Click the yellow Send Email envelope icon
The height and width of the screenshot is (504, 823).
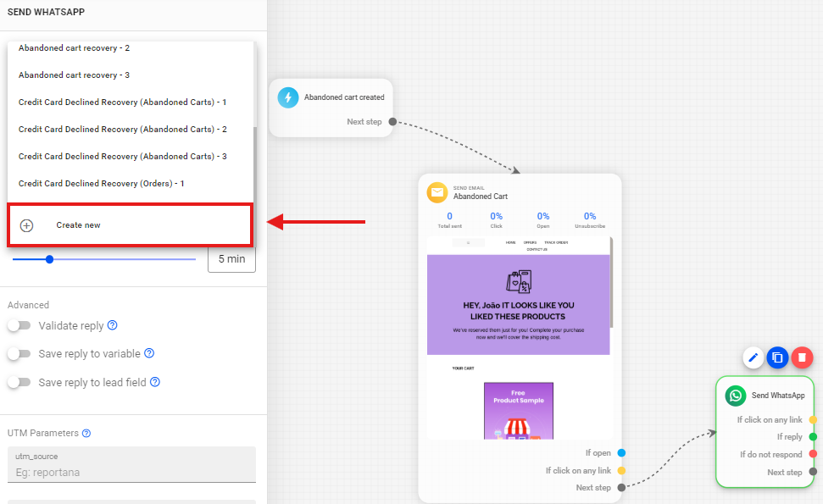point(437,192)
